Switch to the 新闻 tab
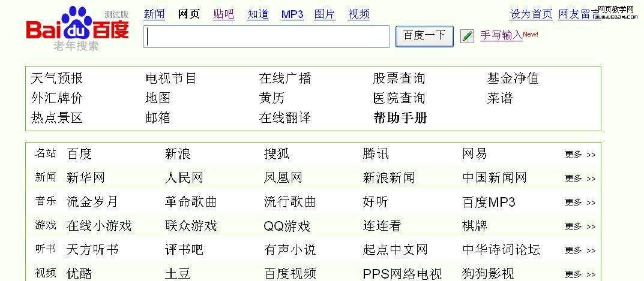 (154, 14)
